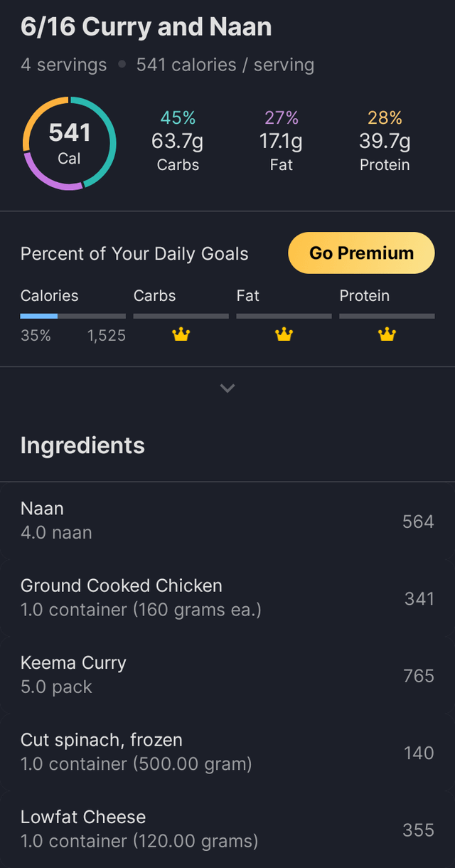This screenshot has width=455, height=868.
Task: Tap the Carbs daily goal bar
Action: click(x=181, y=315)
